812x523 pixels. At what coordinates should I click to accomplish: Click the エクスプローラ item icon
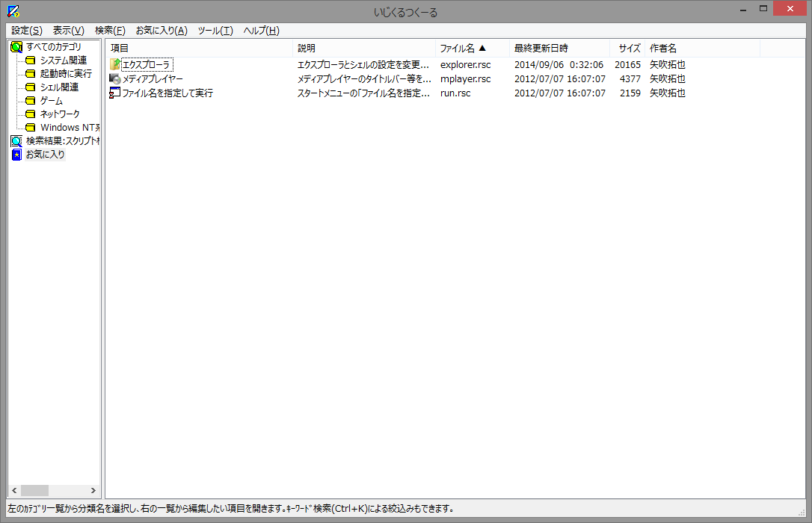115,65
